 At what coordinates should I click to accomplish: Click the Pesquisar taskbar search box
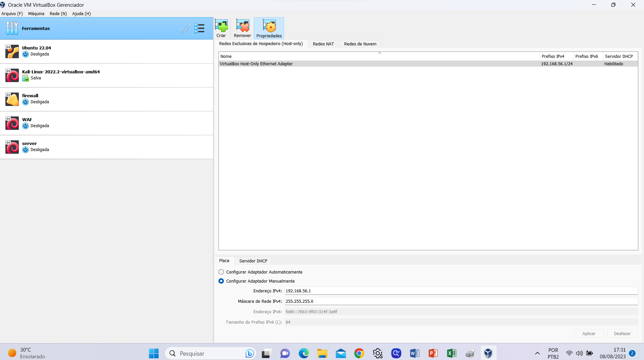(211, 353)
